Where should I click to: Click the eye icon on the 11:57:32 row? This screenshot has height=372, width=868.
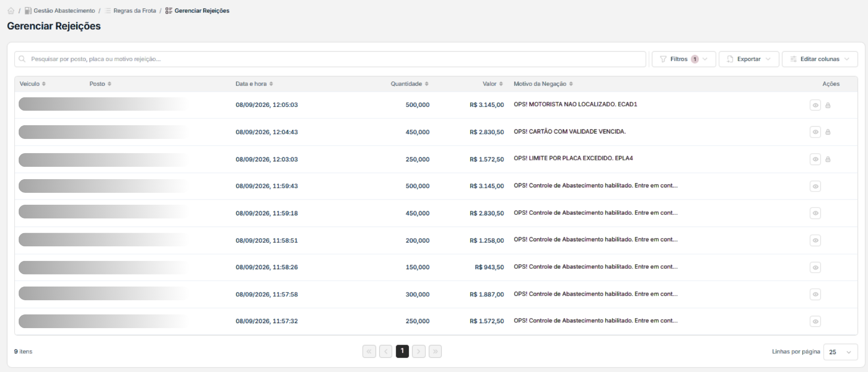[815, 321]
